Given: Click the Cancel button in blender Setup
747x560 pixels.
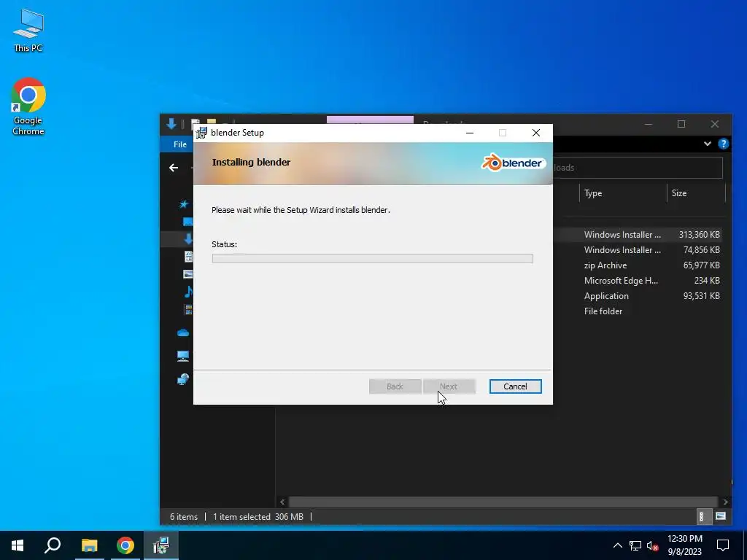Looking at the screenshot, I should point(515,386).
